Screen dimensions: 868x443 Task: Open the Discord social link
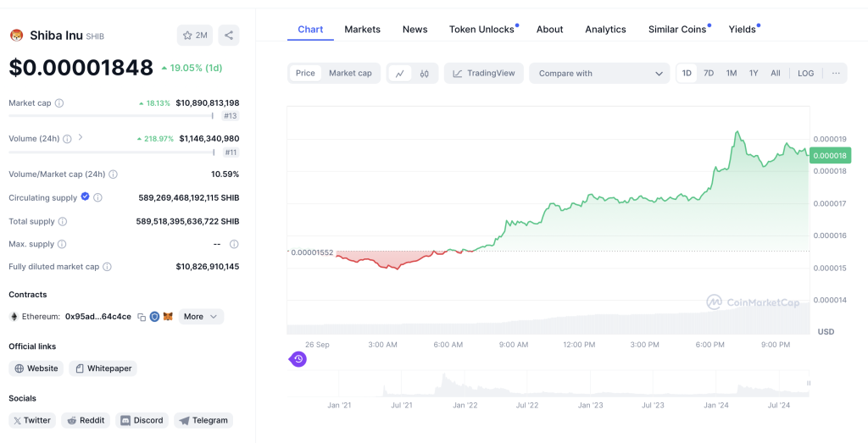pos(142,420)
